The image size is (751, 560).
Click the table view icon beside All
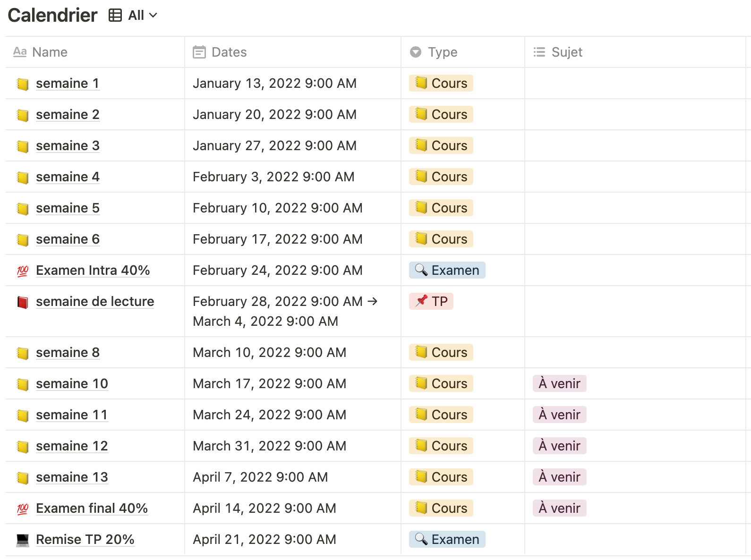click(115, 15)
